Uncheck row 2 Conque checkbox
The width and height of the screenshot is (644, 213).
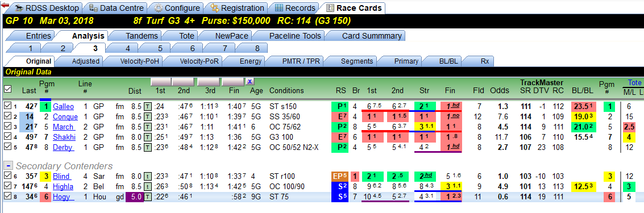click(7, 116)
